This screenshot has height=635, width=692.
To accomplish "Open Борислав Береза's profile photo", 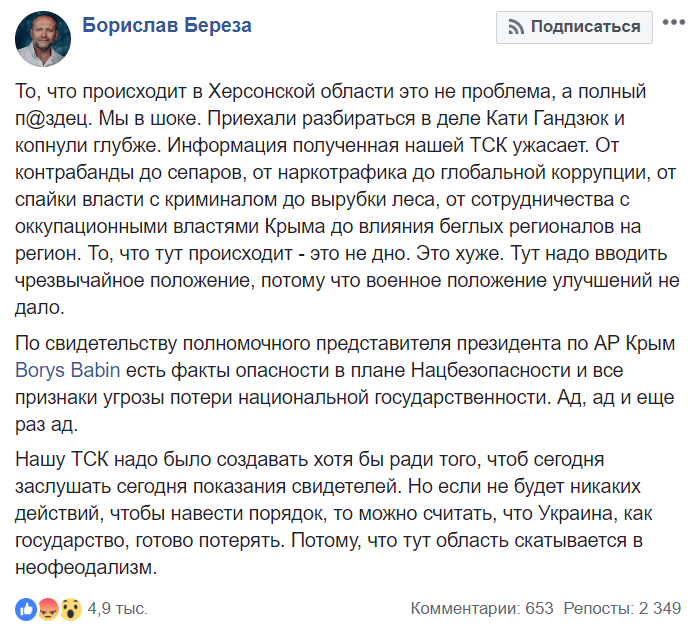I will pos(43,39).
